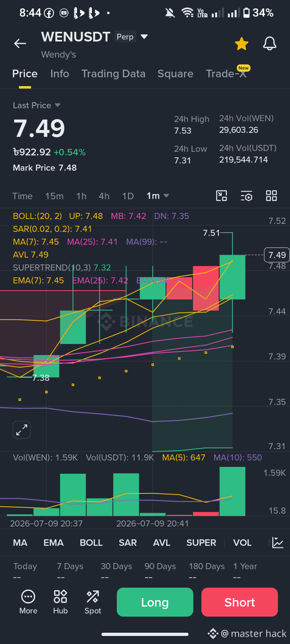
Task: Tap the tallest latest volume bar
Action: (x=232, y=491)
